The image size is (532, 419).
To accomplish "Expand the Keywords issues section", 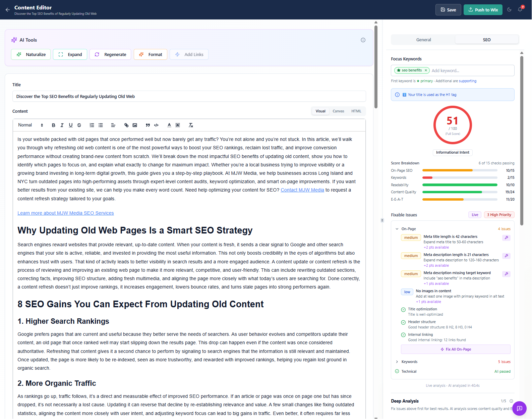I will point(453,362).
